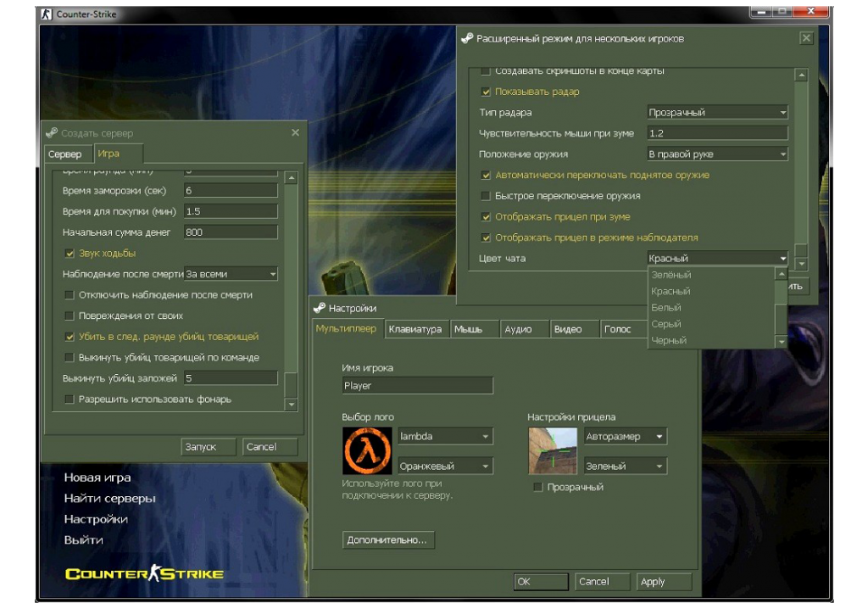
Task: Select Черный in chat color list
Action: click(711, 340)
